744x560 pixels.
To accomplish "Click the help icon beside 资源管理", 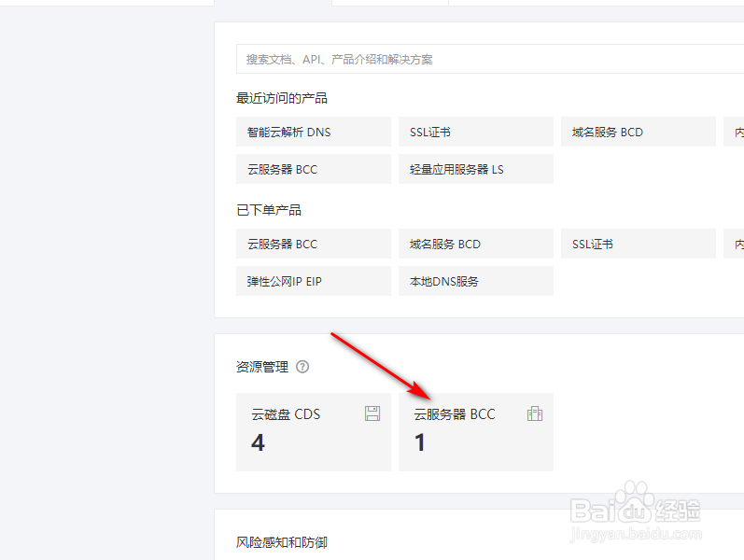I will pyautogui.click(x=302, y=367).
